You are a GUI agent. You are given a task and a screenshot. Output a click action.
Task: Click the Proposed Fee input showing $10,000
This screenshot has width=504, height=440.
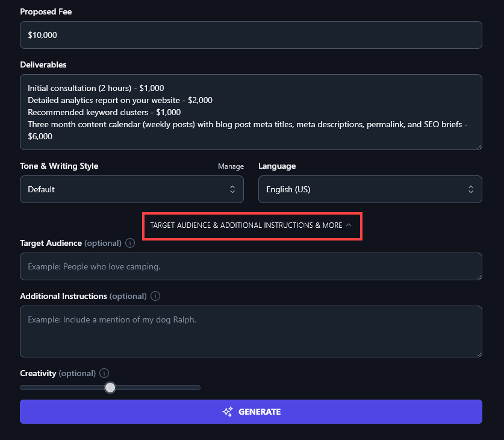(251, 35)
